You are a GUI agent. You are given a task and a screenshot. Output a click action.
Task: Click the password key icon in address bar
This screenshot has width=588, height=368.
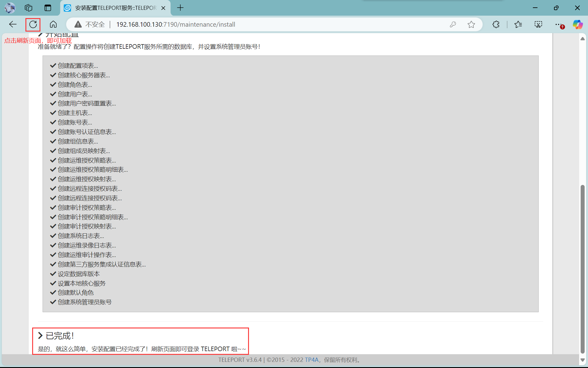click(453, 25)
